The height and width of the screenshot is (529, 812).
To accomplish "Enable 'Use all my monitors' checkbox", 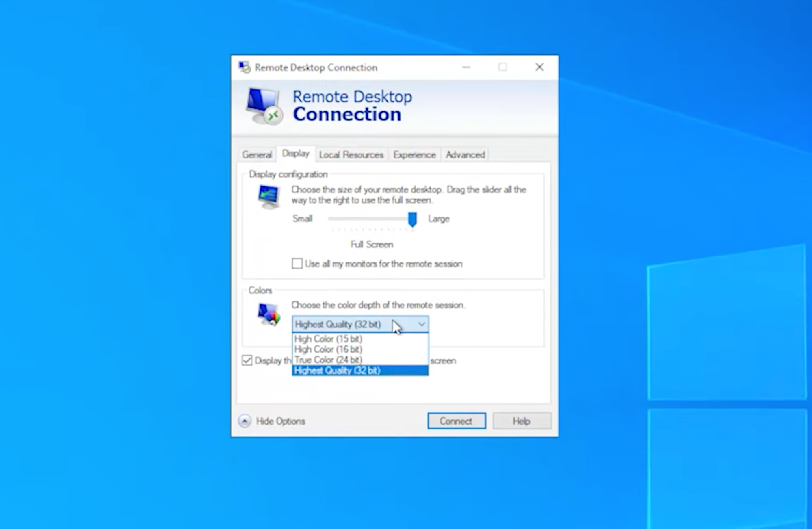I will tap(297, 264).
